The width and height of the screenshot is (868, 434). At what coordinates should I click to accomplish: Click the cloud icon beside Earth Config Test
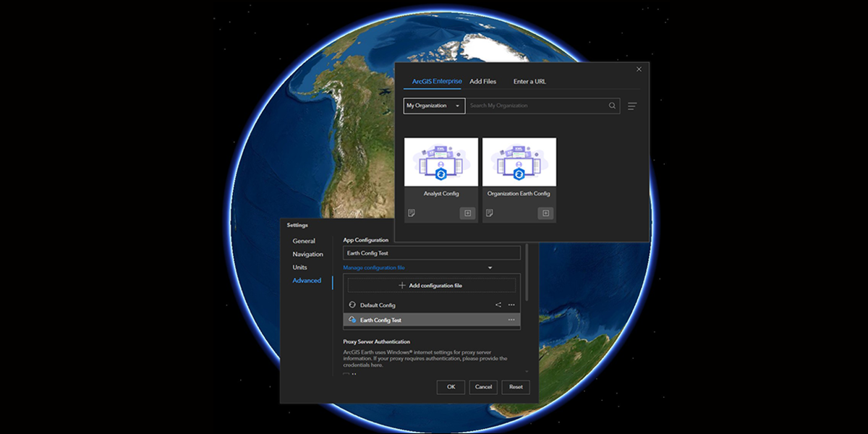pos(352,319)
